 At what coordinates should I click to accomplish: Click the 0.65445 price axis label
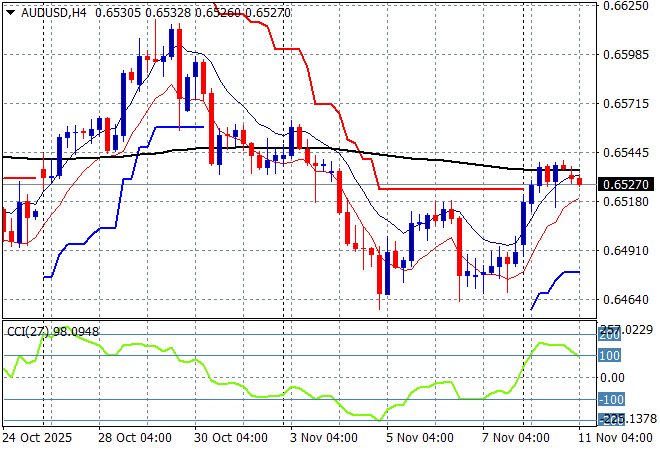(627, 152)
